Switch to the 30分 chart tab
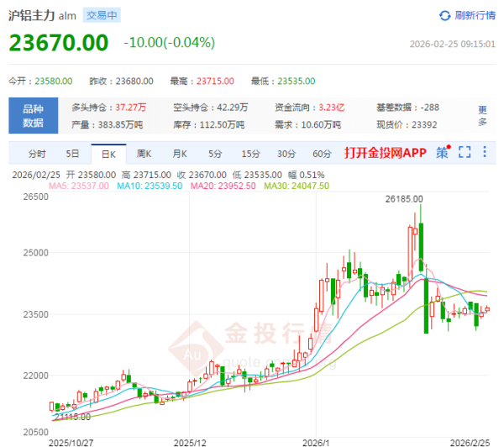Viewport: 504px width, 447px height. click(x=286, y=154)
